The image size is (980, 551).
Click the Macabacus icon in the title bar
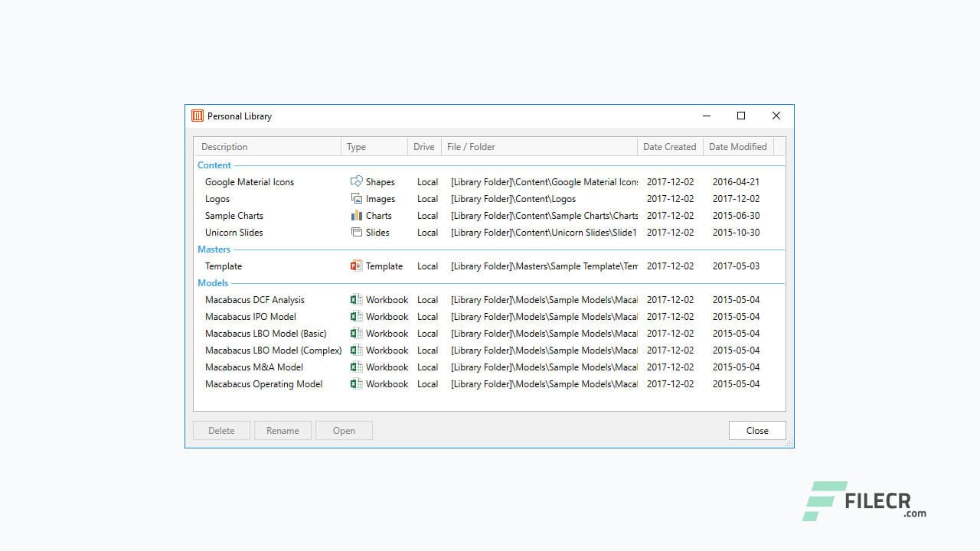[x=197, y=116]
